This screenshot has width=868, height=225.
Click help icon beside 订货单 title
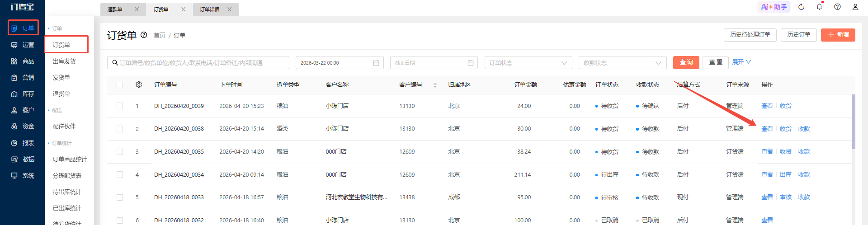(x=144, y=35)
